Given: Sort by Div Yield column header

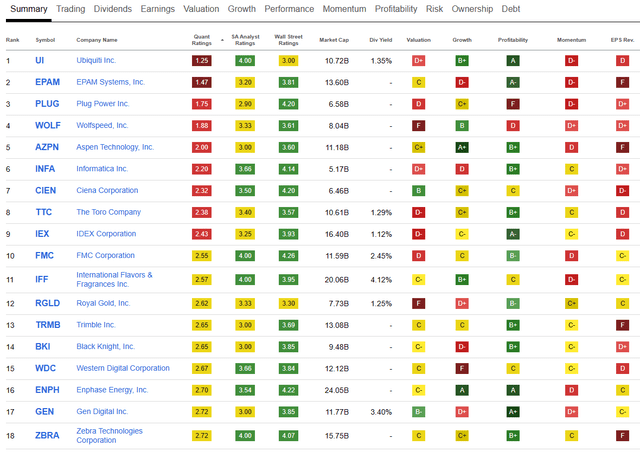Looking at the screenshot, I should (380, 40).
